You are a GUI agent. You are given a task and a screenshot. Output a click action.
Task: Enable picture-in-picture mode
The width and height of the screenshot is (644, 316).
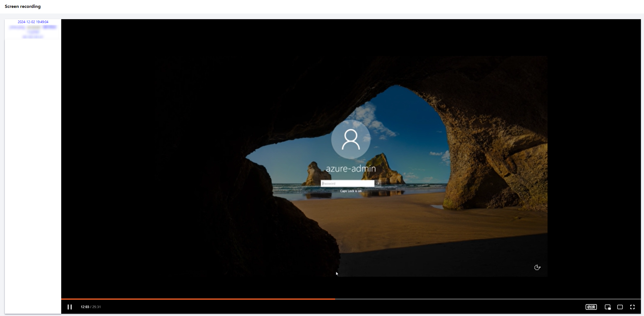click(608, 307)
